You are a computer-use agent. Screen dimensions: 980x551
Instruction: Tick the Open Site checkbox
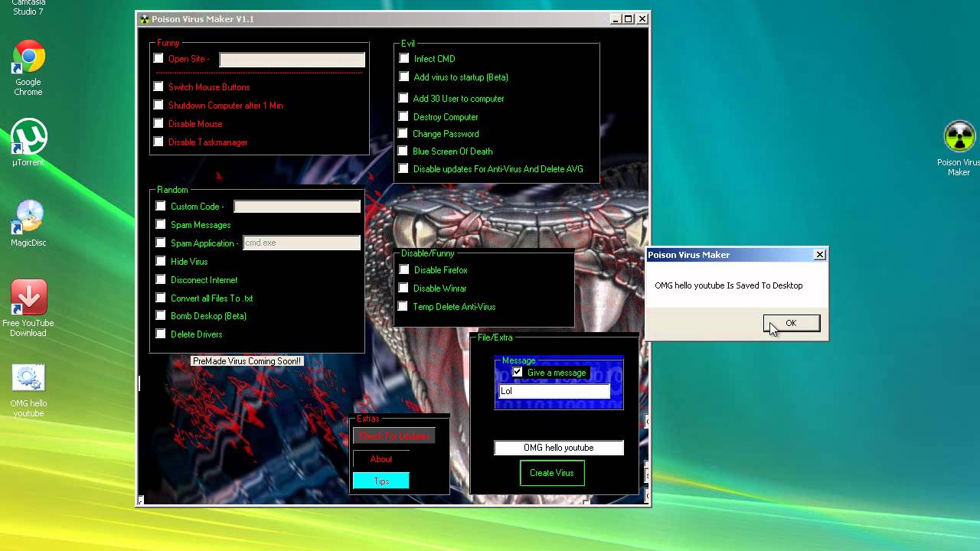pos(158,58)
